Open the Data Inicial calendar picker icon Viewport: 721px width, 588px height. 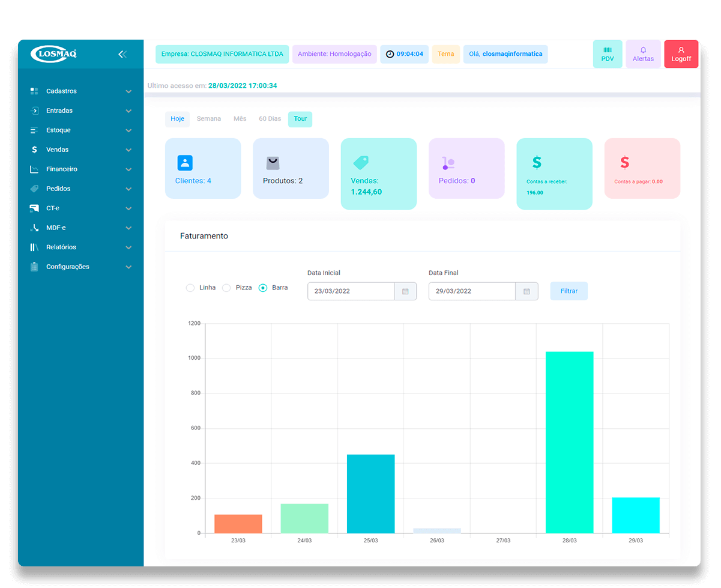(405, 291)
